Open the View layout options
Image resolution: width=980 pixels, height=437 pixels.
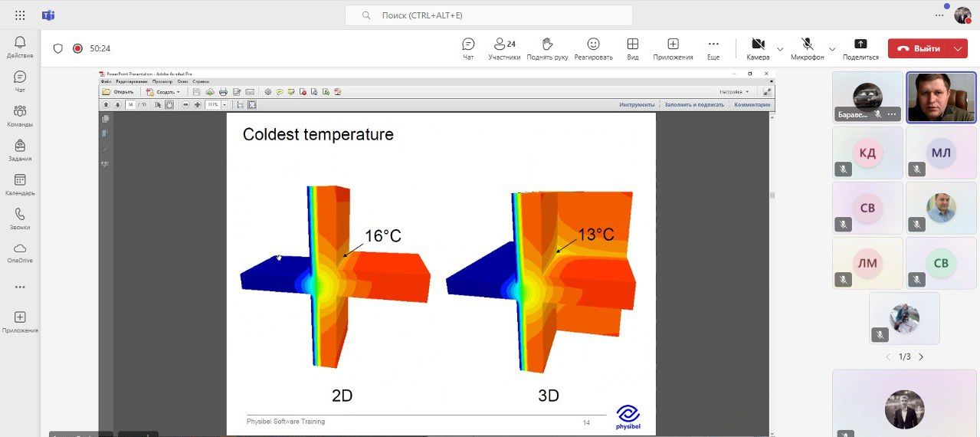pos(633,49)
